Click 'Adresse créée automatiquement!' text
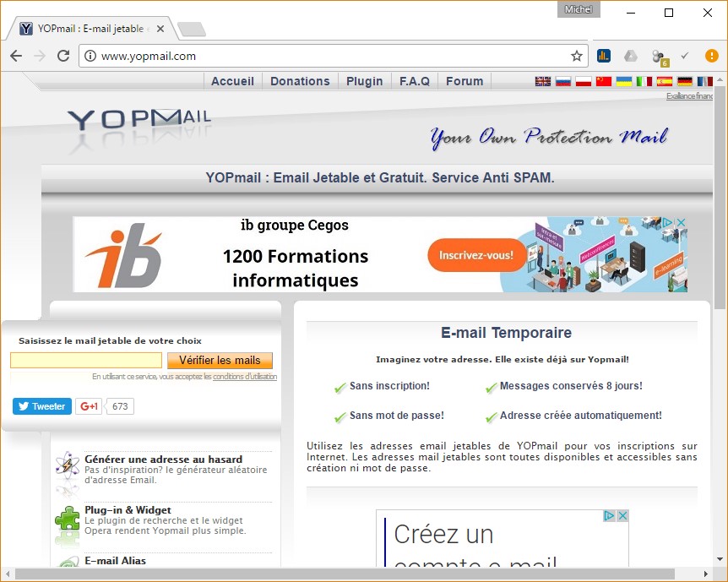Viewport: 728px width, 582px height. [x=581, y=416]
